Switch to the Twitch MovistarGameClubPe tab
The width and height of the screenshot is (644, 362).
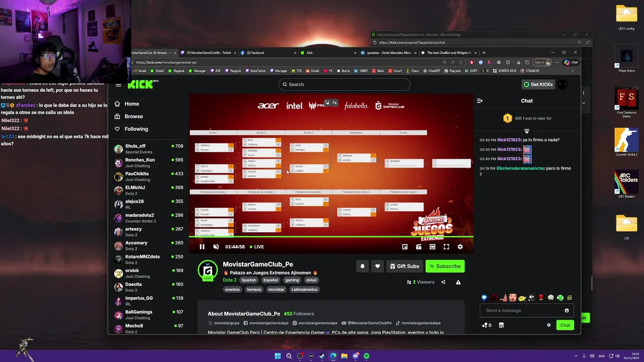tap(209, 53)
